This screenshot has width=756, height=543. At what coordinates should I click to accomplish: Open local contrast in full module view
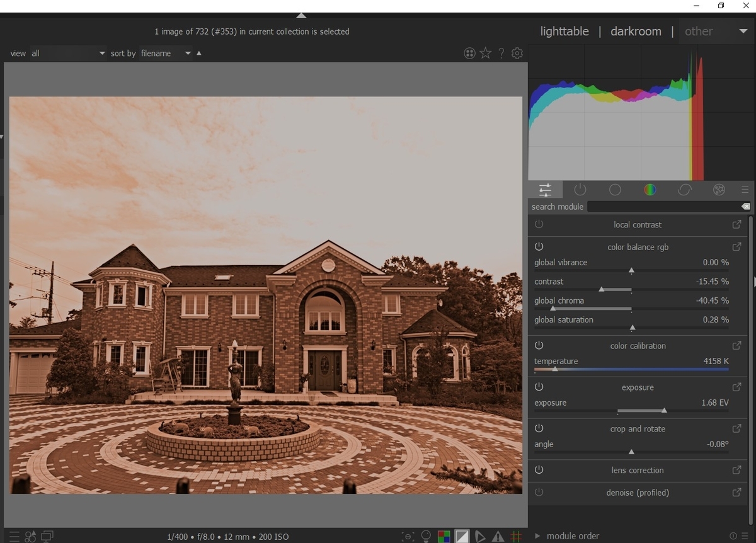736,225
